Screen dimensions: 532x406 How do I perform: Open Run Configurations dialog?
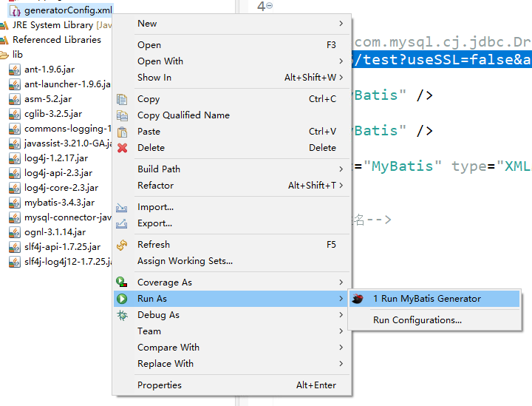click(x=417, y=320)
